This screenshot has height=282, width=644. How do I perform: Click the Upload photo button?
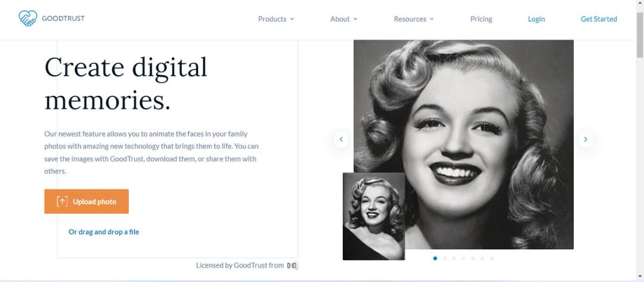pyautogui.click(x=86, y=202)
